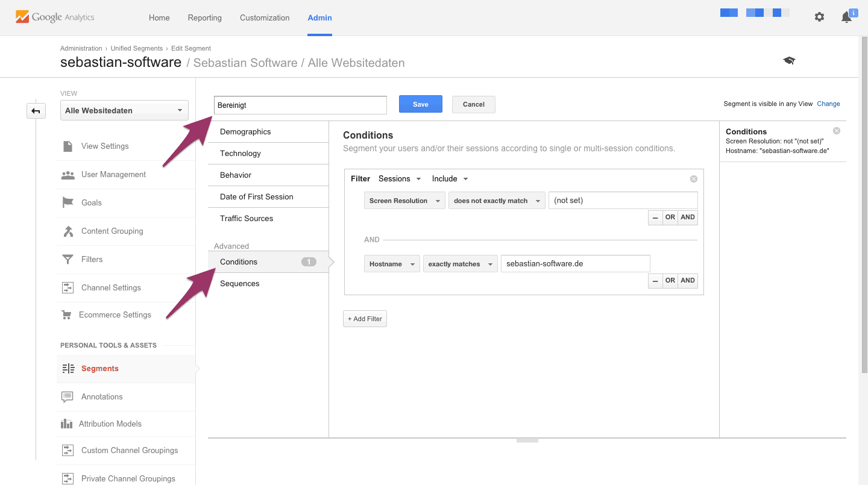Click the Unified Segments breadcrumb link
The width and height of the screenshot is (868, 485).
137,48
